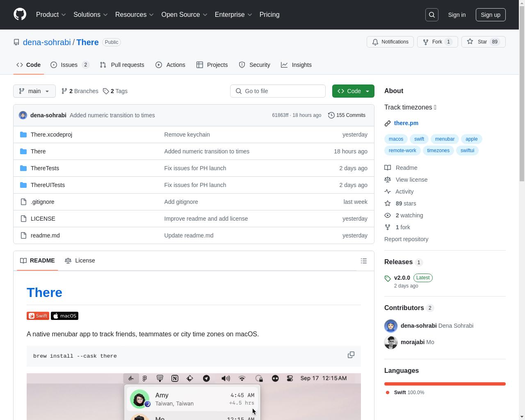The height and width of the screenshot is (420, 525).
Task: Click the swiftui topic tag
Action: 467,151
